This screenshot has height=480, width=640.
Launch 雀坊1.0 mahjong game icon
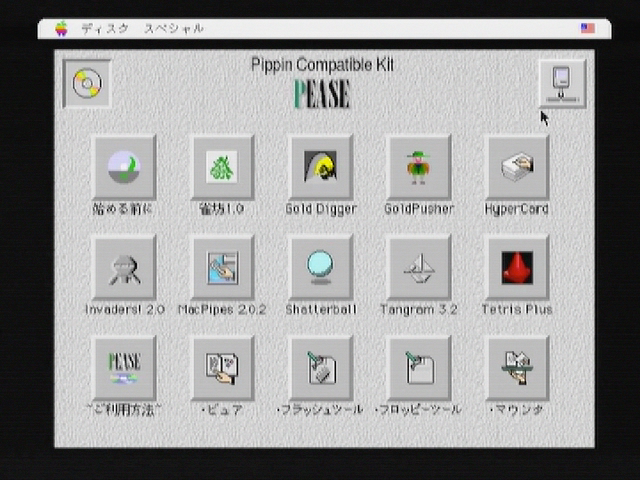coord(222,167)
